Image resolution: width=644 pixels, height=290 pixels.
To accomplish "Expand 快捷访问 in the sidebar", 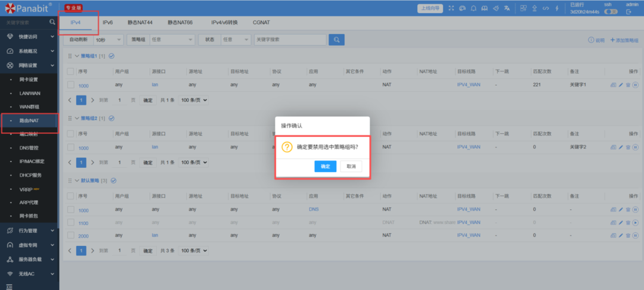I will click(x=30, y=36).
